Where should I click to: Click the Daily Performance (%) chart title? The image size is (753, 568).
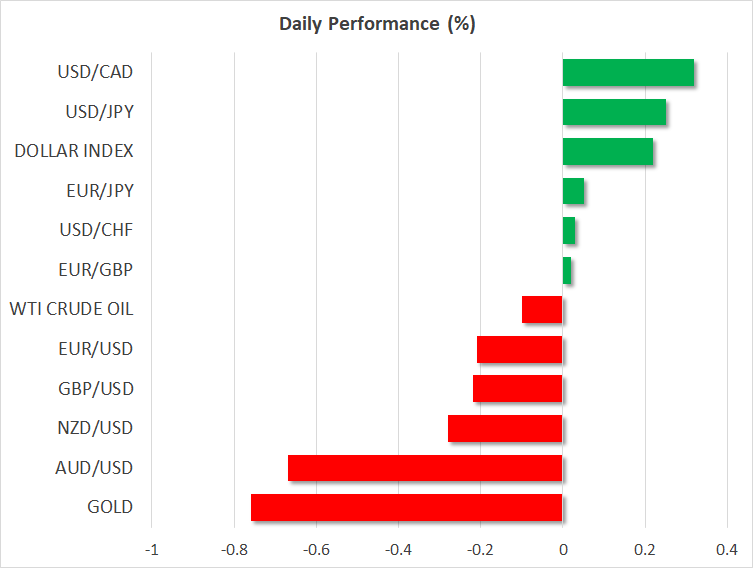[x=376, y=24]
